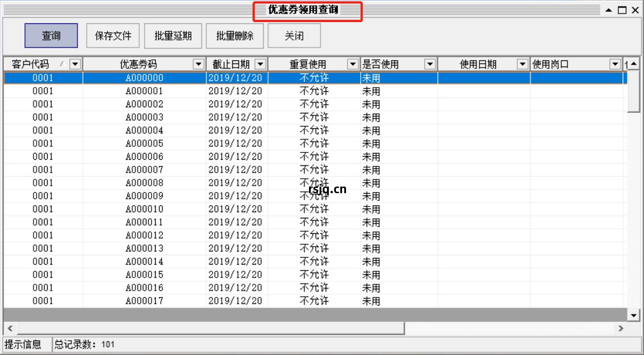This screenshot has height=355, width=644.
Task: Click the 查询 query button
Action: (51, 35)
